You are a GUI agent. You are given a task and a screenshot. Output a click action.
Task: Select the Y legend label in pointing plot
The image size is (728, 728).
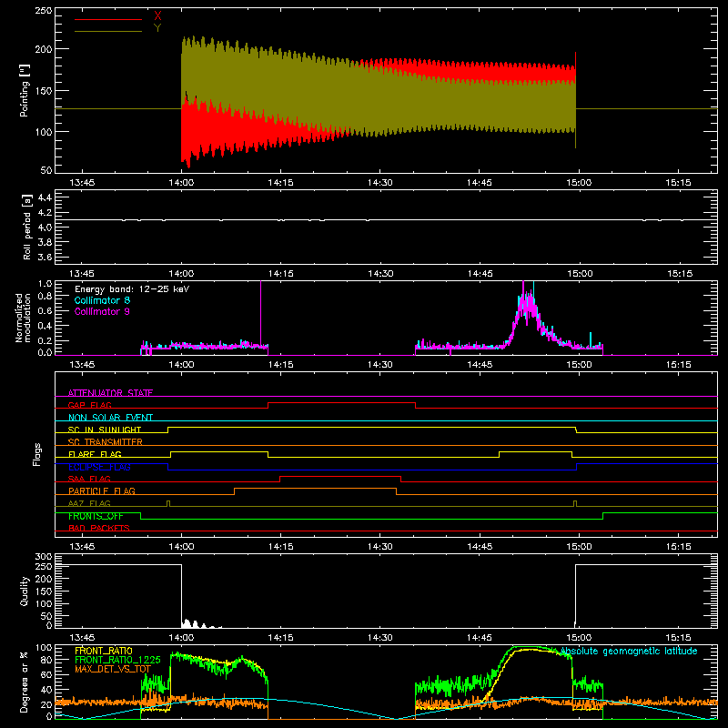point(157,28)
